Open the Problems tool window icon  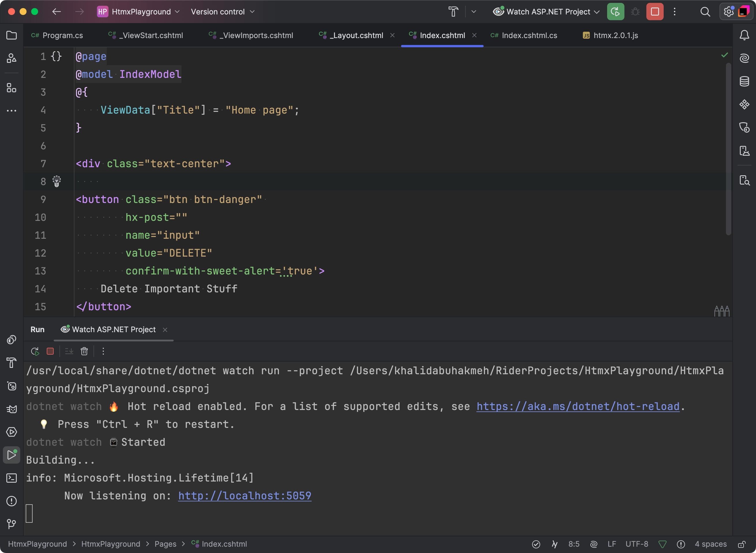pyautogui.click(x=11, y=501)
